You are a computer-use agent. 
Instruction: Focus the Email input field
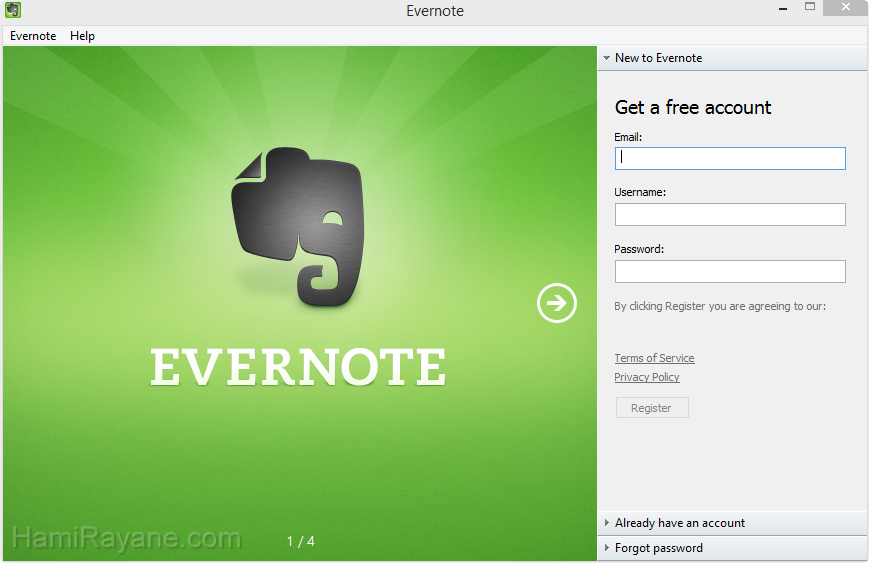click(730, 158)
